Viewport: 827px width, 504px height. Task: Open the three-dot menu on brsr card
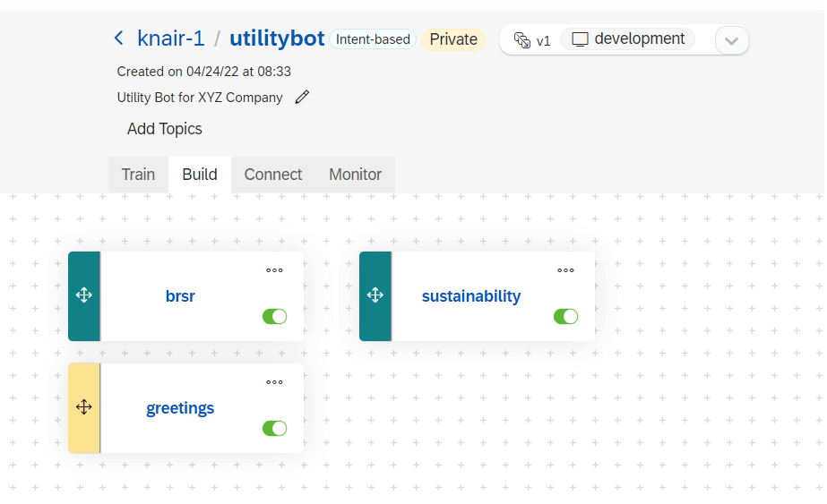[x=274, y=270]
